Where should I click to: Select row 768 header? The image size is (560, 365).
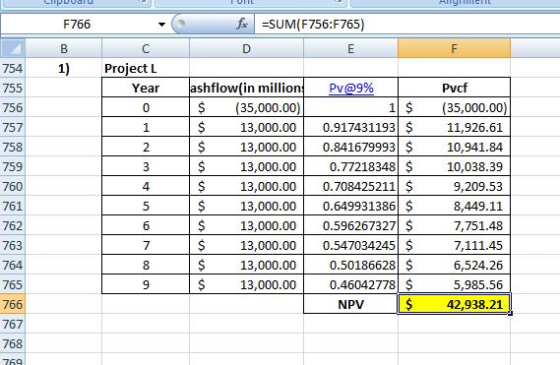point(13,344)
